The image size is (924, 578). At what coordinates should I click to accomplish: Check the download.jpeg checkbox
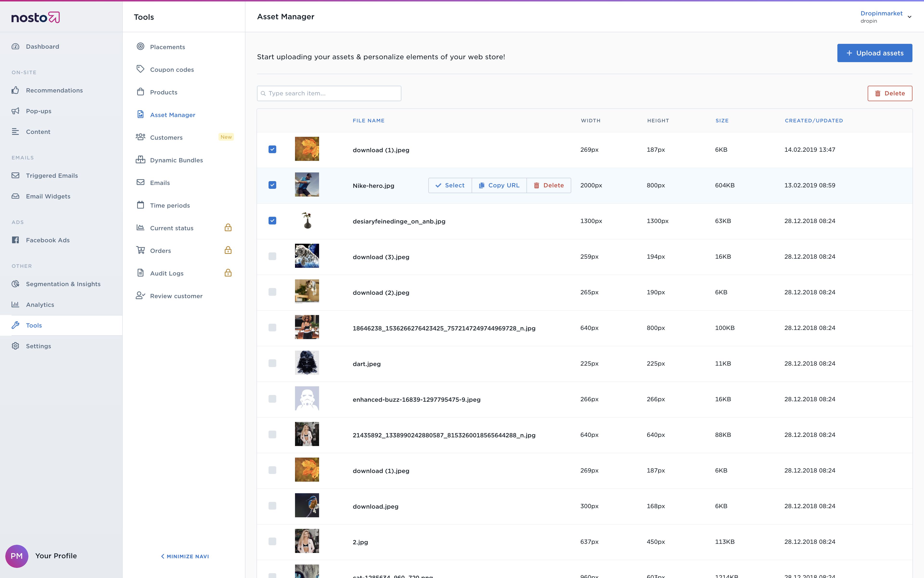click(272, 506)
